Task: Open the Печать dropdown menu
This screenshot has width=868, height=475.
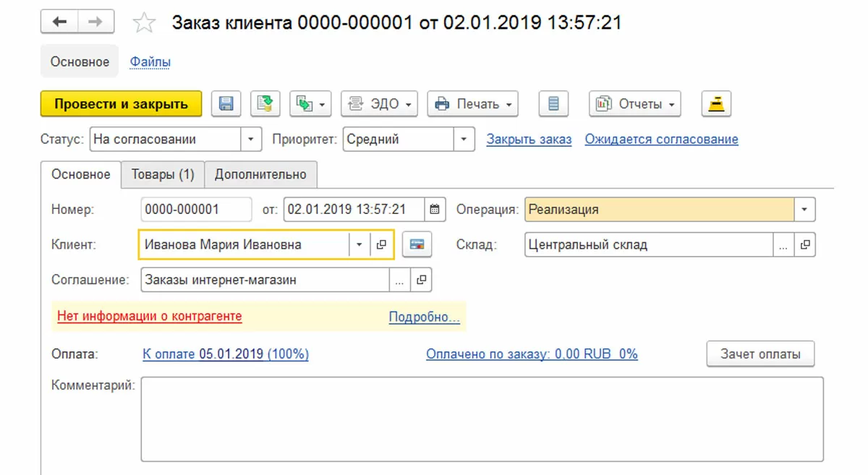Action: (473, 104)
